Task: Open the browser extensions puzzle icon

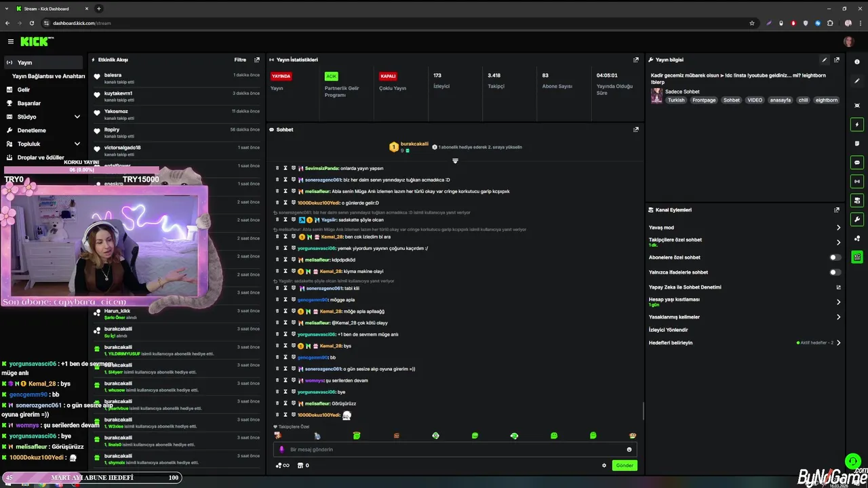Action: coord(830,23)
